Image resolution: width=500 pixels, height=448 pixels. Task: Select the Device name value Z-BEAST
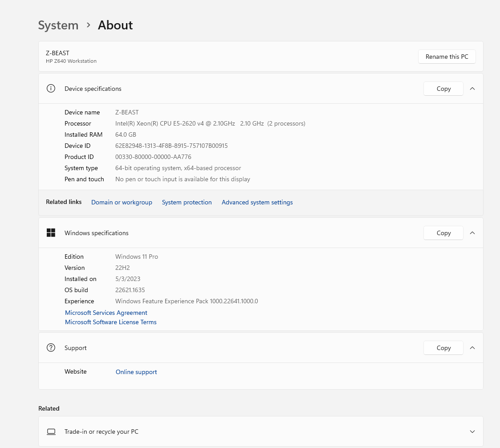point(127,112)
